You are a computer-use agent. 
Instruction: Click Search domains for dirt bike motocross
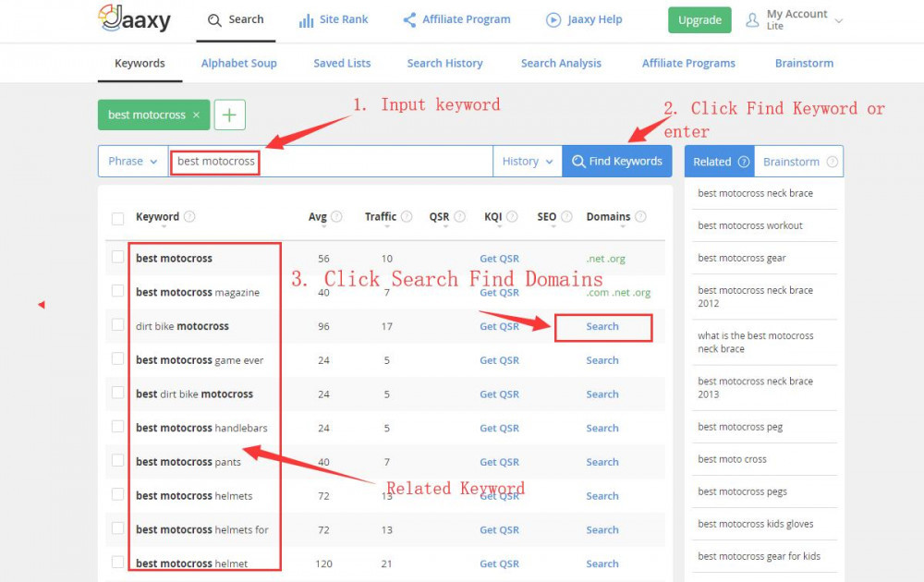(602, 326)
